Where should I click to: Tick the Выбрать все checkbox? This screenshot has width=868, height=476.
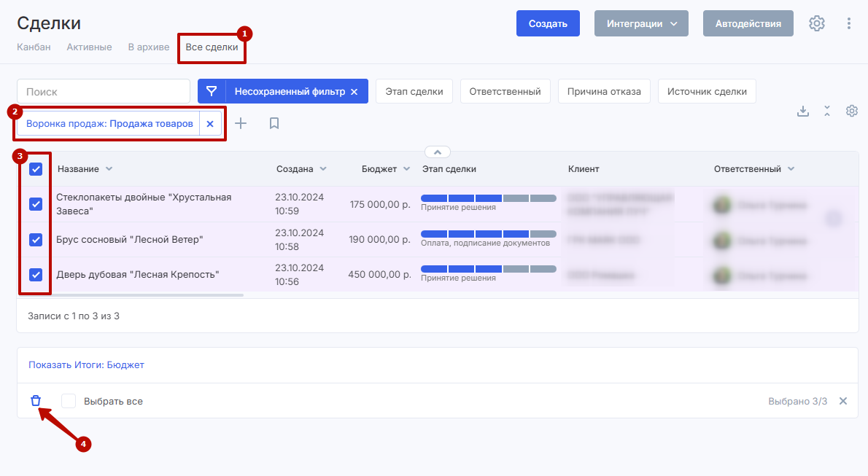(x=69, y=401)
